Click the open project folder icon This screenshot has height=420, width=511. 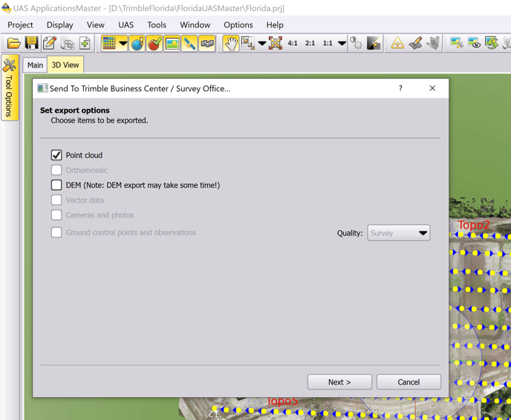(x=13, y=44)
